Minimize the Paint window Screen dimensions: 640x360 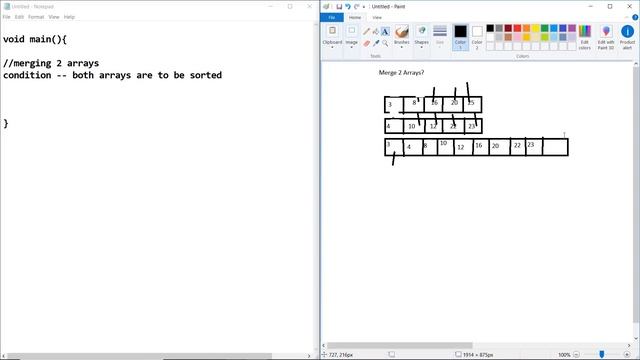[591, 7]
